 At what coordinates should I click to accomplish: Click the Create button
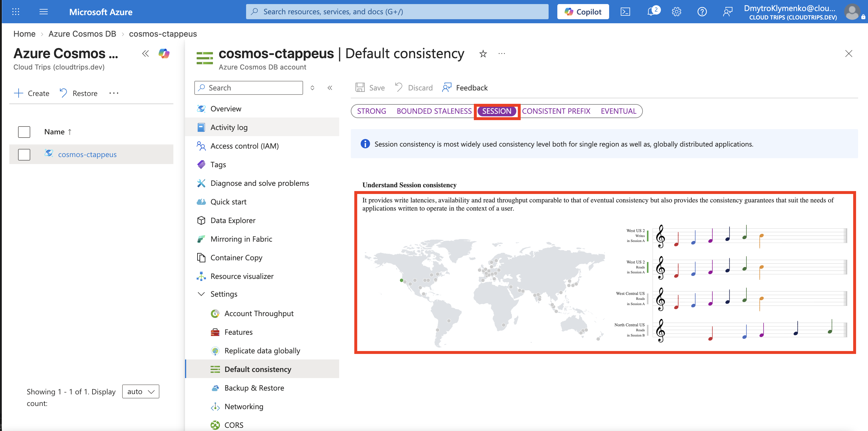click(32, 93)
